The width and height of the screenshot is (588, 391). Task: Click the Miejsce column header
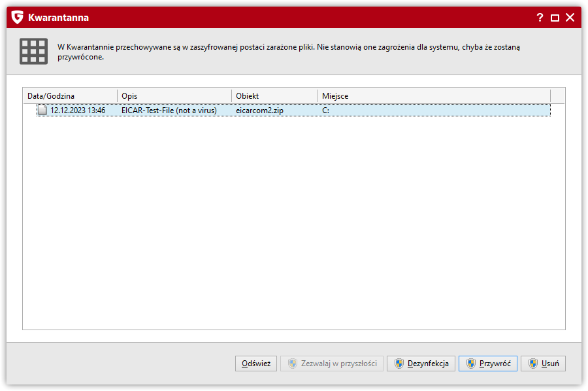pyautogui.click(x=434, y=96)
